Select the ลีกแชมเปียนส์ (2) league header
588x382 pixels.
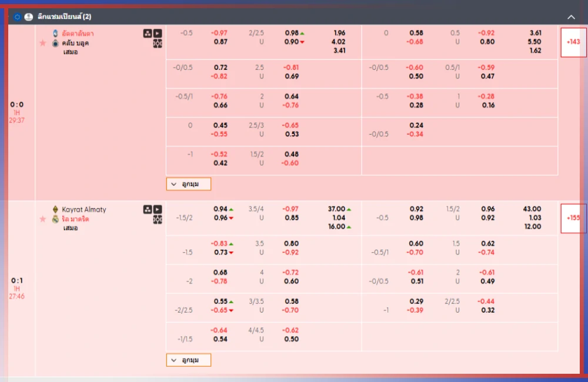65,17
